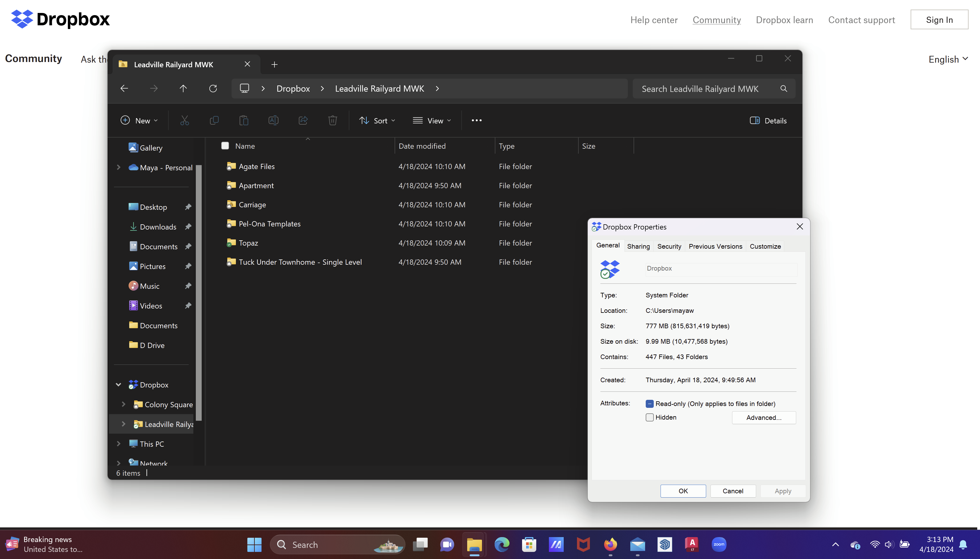Refresh the folder view
980x559 pixels.
click(213, 89)
